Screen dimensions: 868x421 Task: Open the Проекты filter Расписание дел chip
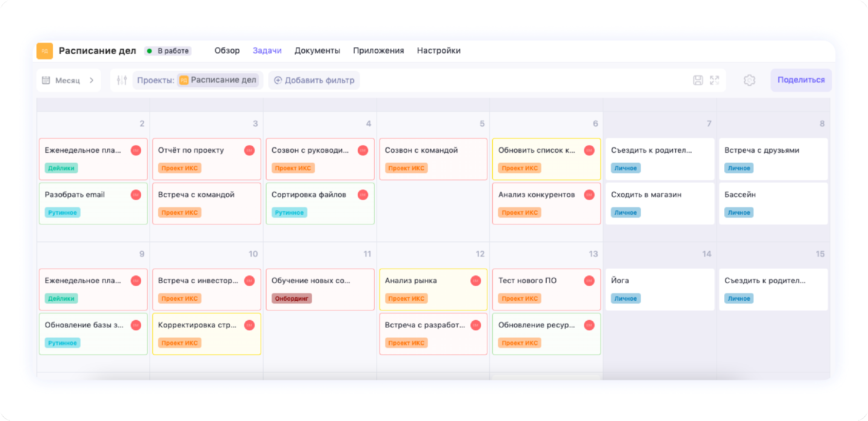(x=218, y=80)
